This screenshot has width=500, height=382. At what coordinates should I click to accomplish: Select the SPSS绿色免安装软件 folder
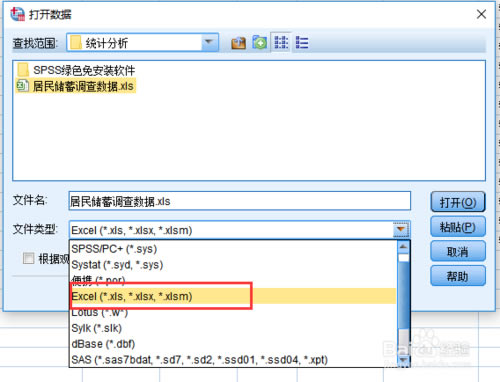[76, 70]
